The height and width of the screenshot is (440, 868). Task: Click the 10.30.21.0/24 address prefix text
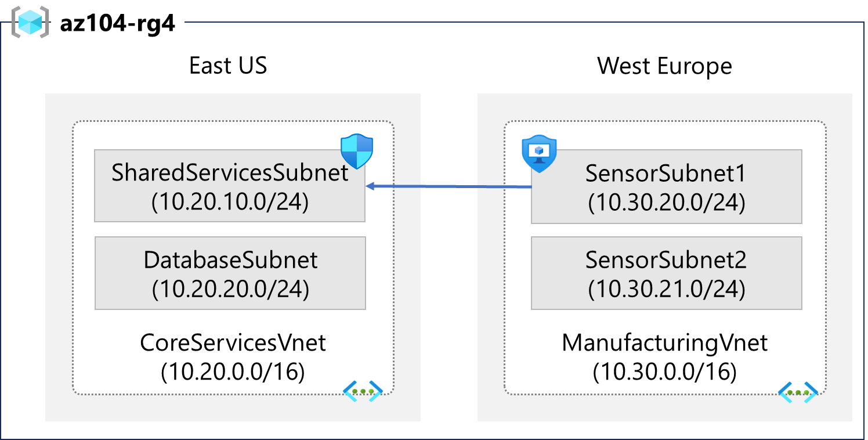tap(666, 289)
